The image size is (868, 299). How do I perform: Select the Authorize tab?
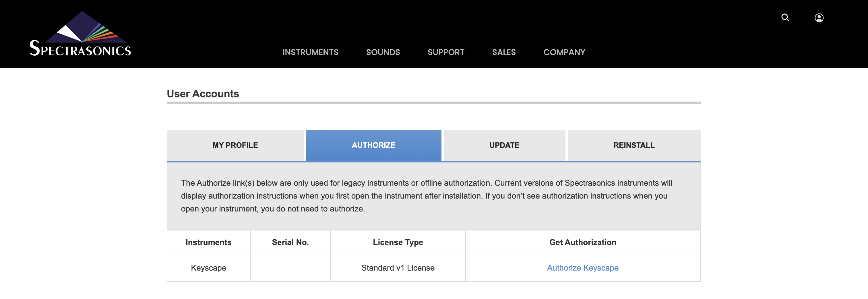pos(373,145)
